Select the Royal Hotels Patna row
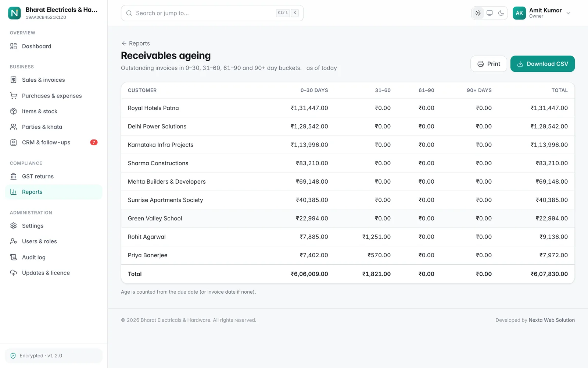Screen dimensions: 588x368 [348, 108]
